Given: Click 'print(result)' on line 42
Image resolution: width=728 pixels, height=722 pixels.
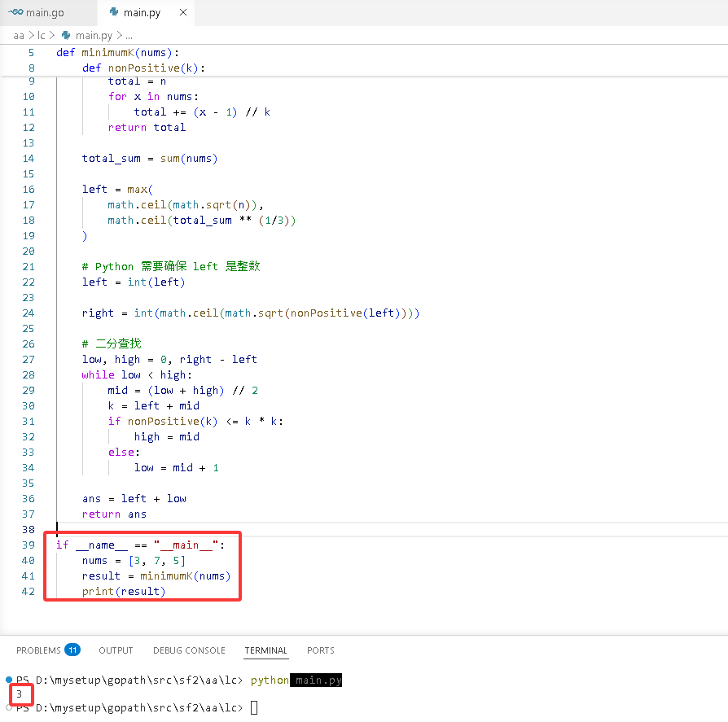Looking at the screenshot, I should [124, 592].
